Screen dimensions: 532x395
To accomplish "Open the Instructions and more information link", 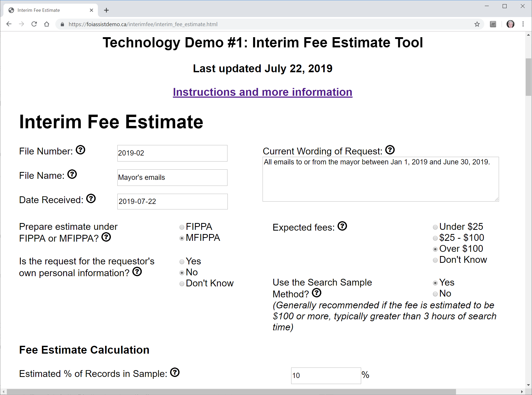I will [263, 92].
